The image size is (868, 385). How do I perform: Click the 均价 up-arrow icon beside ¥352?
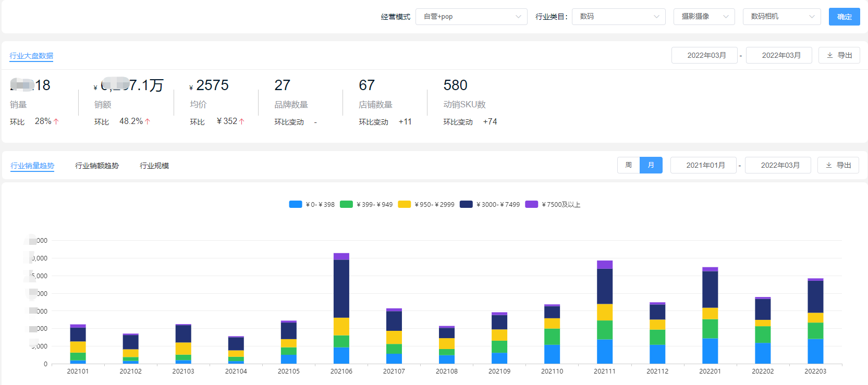(242, 121)
